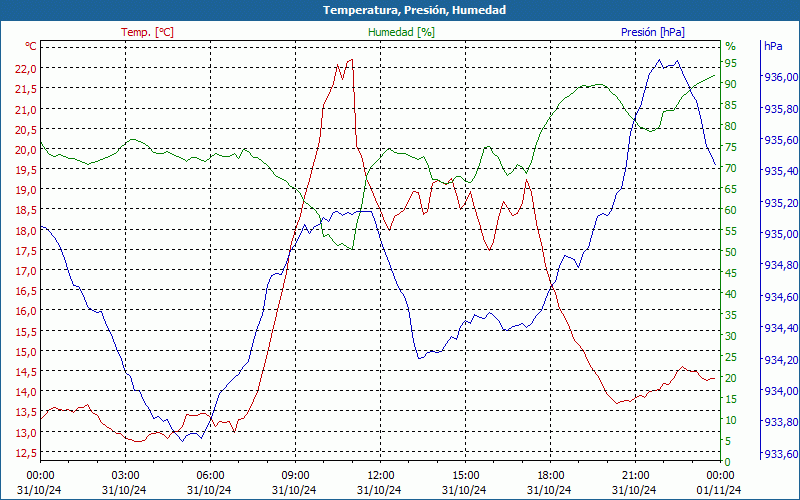This screenshot has height=500, width=800.
Task: Click the "936,00" pressure axis value
Action: click(780, 77)
